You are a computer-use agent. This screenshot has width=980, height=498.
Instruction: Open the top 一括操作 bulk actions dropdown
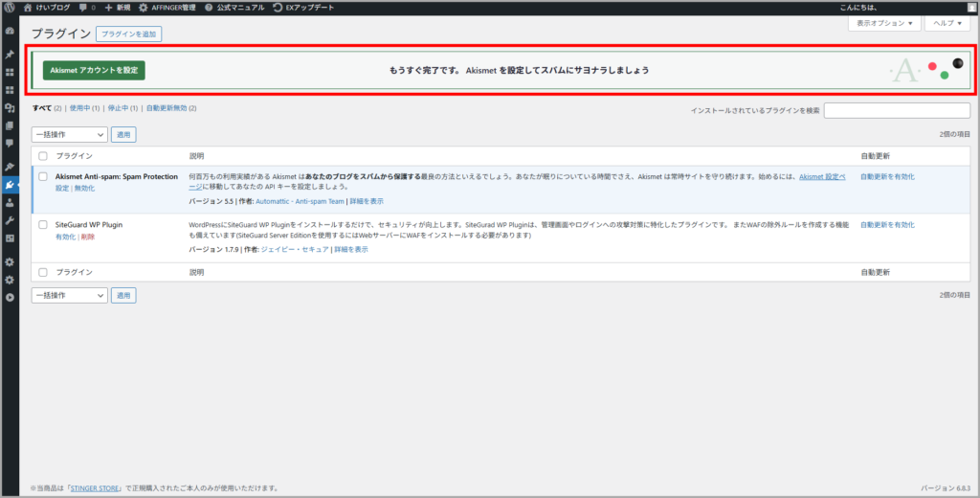[x=69, y=135]
